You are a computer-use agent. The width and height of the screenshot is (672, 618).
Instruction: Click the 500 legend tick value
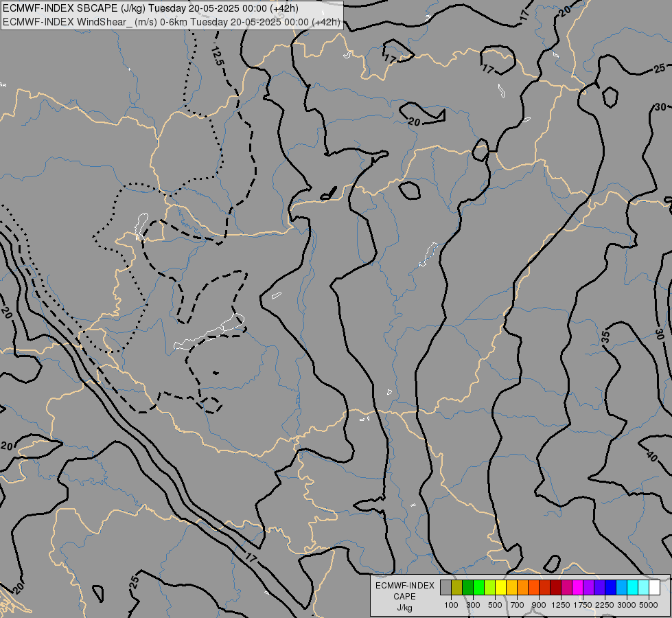click(x=495, y=605)
